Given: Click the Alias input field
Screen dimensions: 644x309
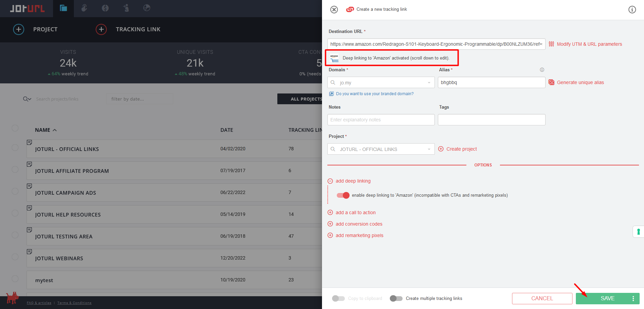Looking at the screenshot, I should 492,82.
